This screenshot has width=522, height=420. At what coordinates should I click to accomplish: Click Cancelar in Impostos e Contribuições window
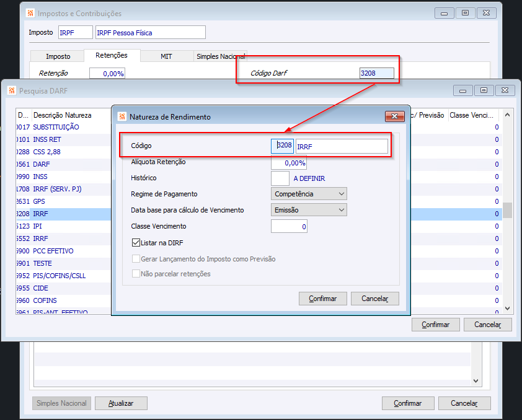click(x=464, y=403)
